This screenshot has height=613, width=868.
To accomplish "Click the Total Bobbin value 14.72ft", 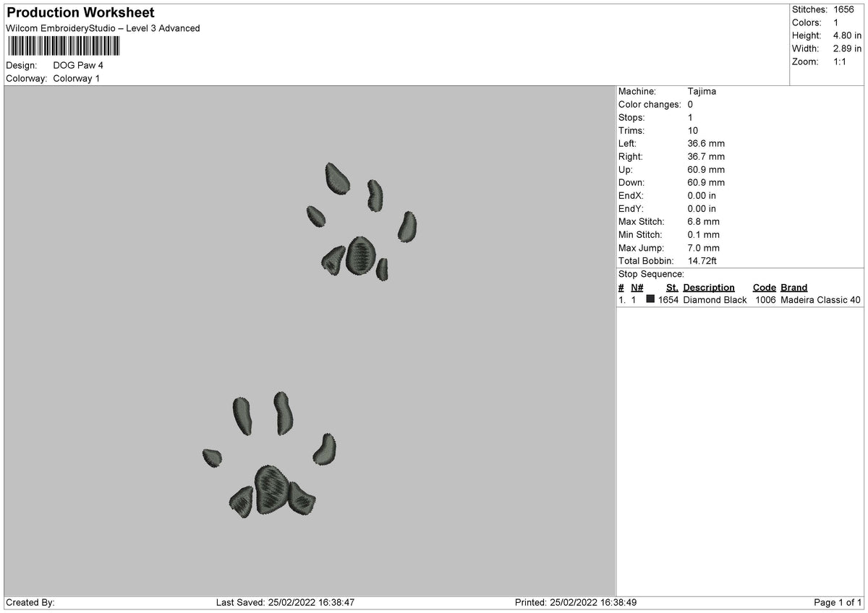I will (x=702, y=261).
